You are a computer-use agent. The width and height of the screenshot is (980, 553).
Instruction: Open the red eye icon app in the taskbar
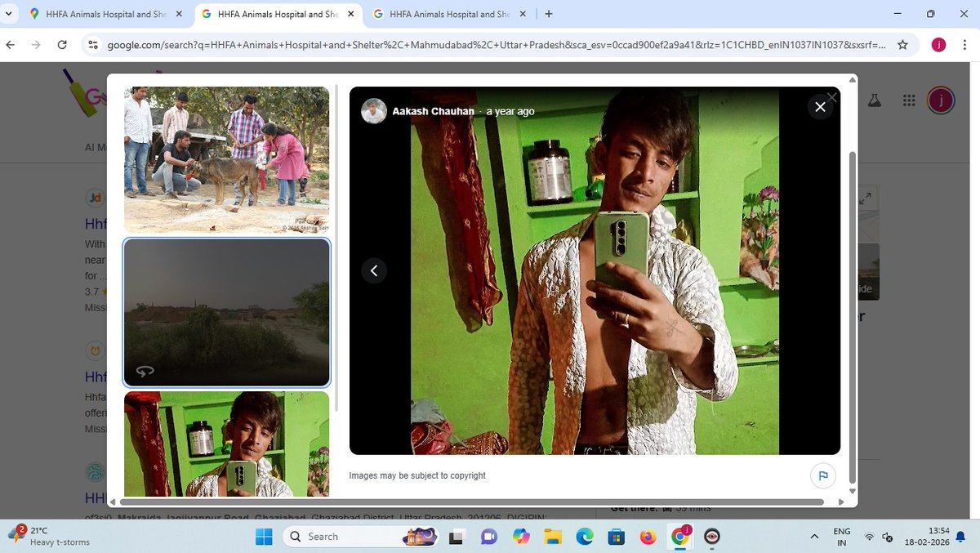712,537
